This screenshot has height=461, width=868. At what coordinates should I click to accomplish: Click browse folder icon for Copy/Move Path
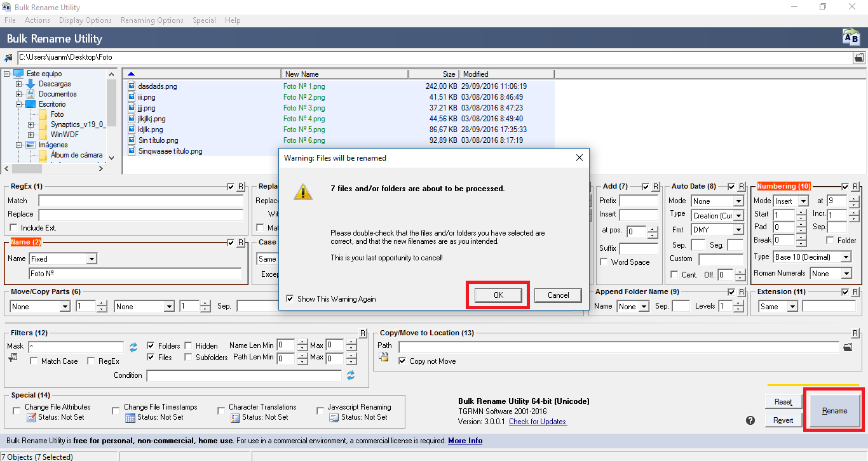click(x=847, y=347)
